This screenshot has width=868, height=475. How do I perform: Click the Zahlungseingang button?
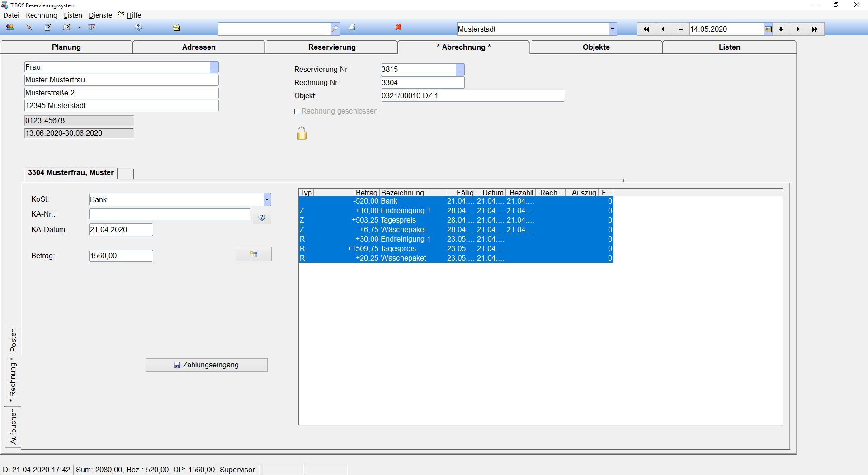[x=207, y=365]
